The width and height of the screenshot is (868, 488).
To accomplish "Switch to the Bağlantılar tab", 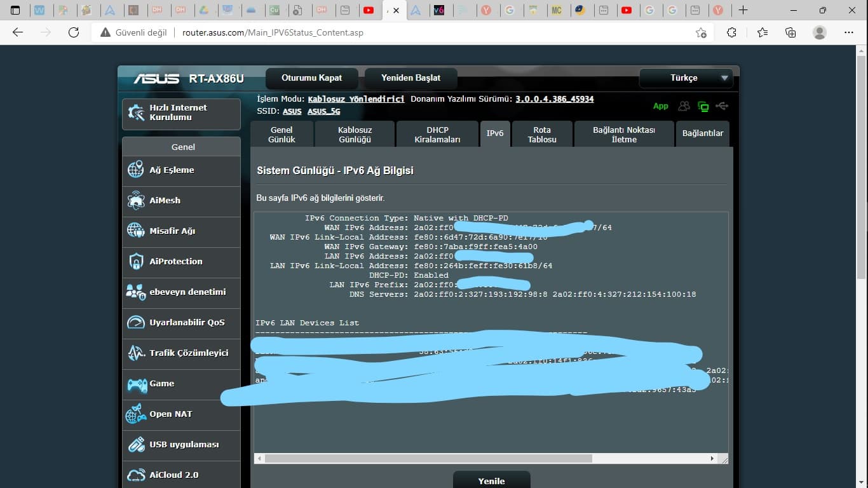I will 703,133.
